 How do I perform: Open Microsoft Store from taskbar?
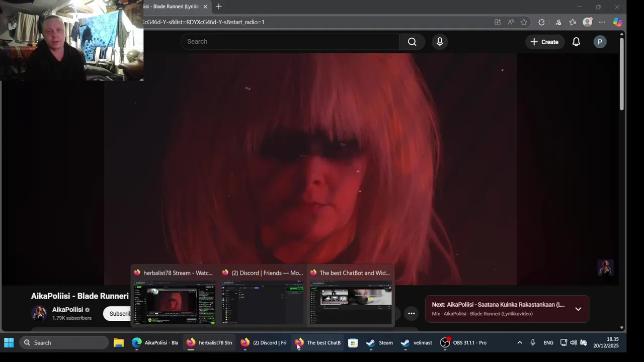(x=353, y=343)
